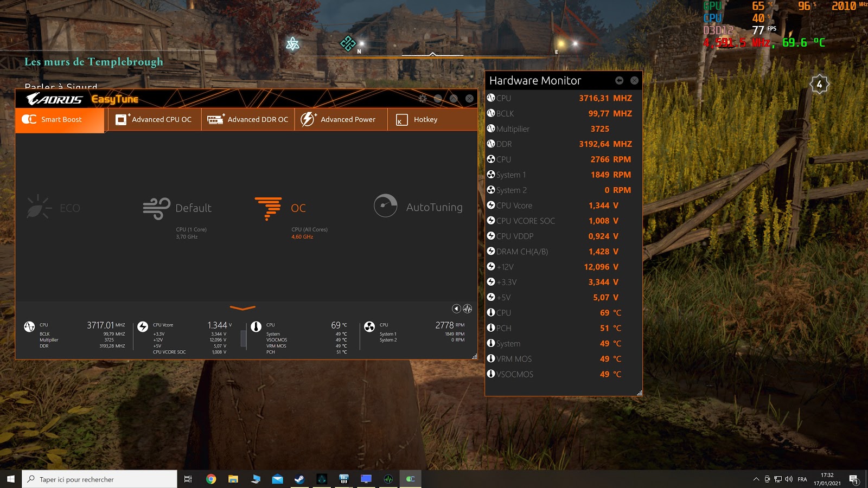
Task: Switch to Advanced DDR OC tab
Action: point(248,119)
